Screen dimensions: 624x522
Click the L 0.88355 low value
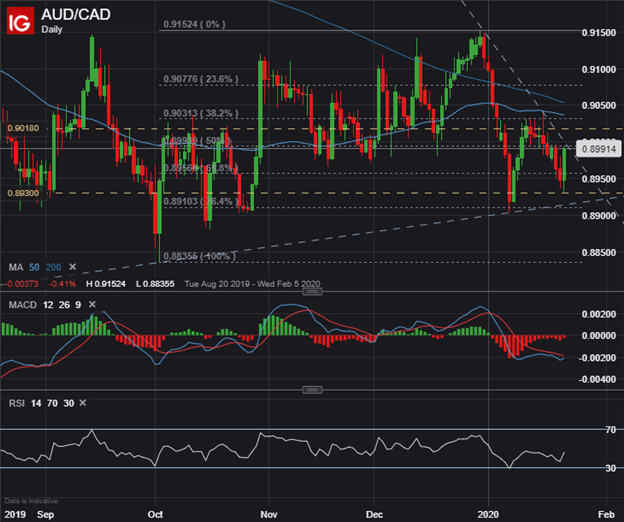pos(155,284)
